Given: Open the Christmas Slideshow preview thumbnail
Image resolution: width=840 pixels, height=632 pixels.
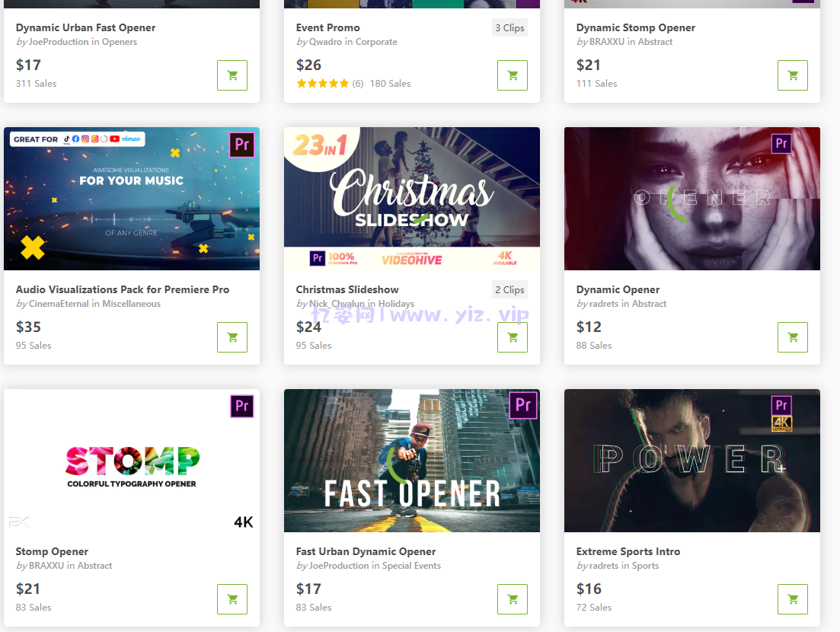Looking at the screenshot, I should pos(411,199).
